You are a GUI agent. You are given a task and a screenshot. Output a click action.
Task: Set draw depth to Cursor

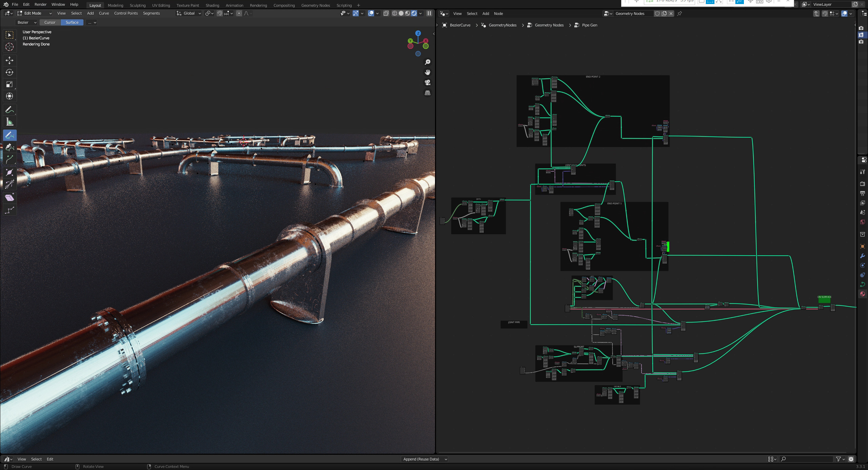50,22
